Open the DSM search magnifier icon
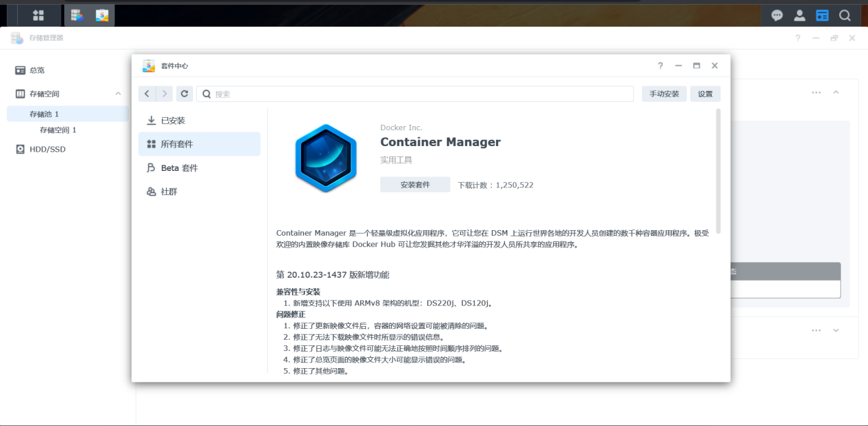The width and height of the screenshot is (868, 426). 845,15
